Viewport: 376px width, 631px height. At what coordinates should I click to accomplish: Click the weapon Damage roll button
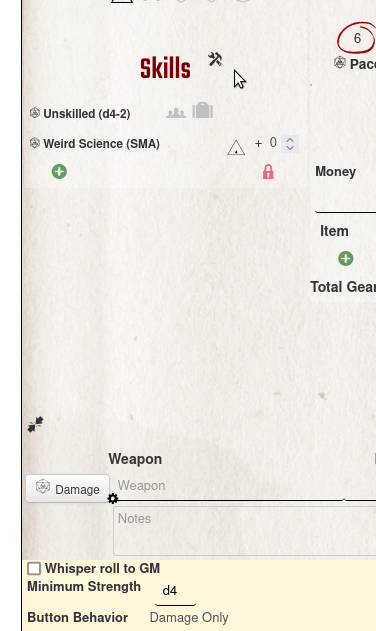68,489
